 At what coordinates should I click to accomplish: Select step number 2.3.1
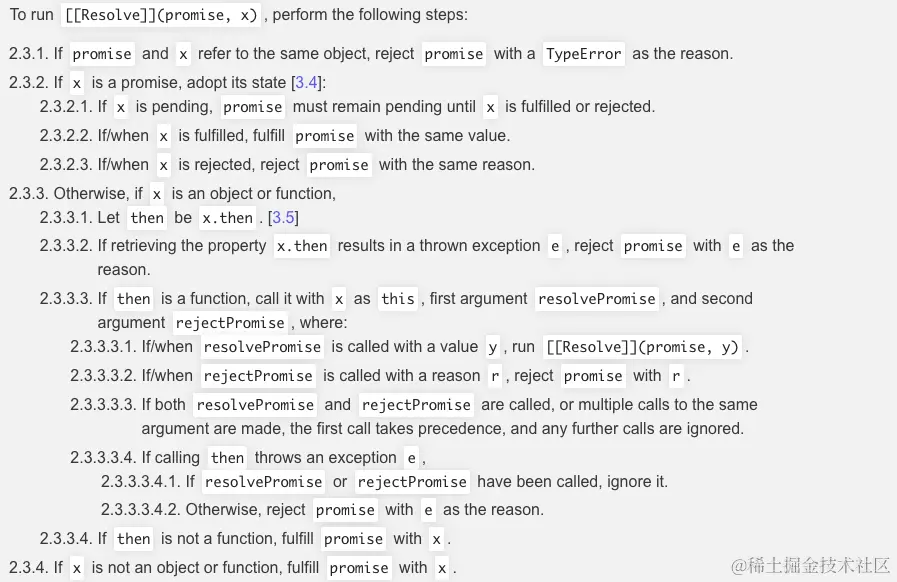[x=27, y=54]
